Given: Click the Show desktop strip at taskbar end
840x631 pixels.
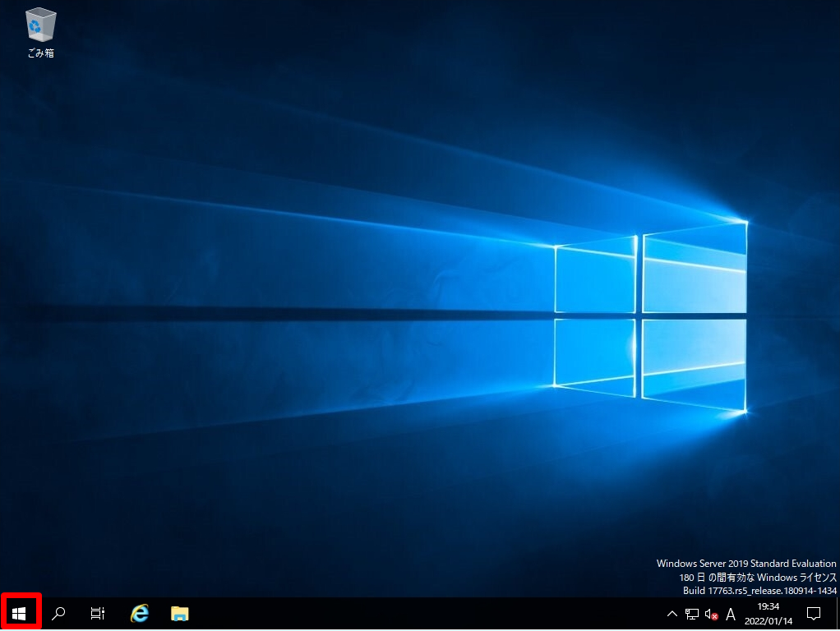Looking at the screenshot, I should click(x=838, y=614).
